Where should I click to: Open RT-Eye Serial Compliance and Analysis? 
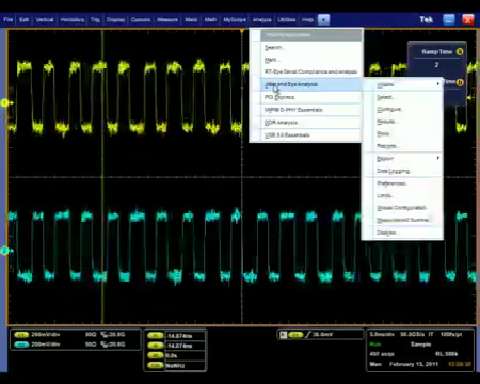click(x=311, y=72)
